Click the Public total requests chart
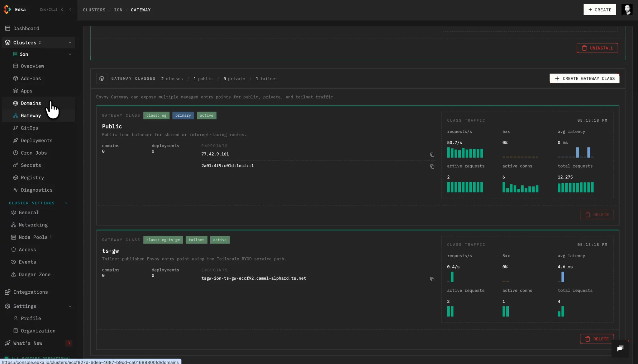Viewport: 638px width, 364px height. click(575, 187)
